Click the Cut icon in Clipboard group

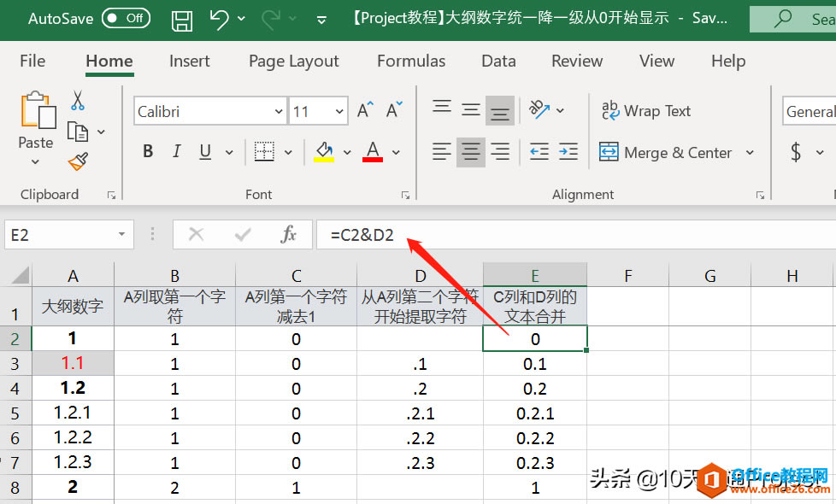77,100
